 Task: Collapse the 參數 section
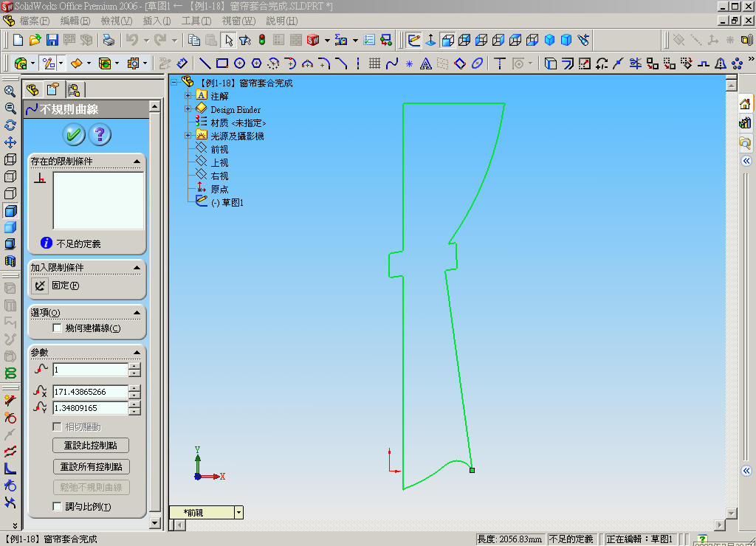[x=137, y=353]
